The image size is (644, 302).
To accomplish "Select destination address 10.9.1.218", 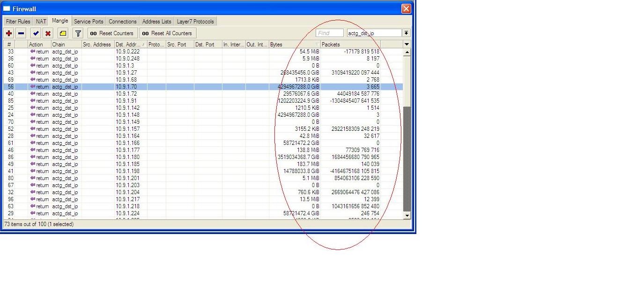I will pyautogui.click(x=127, y=206).
